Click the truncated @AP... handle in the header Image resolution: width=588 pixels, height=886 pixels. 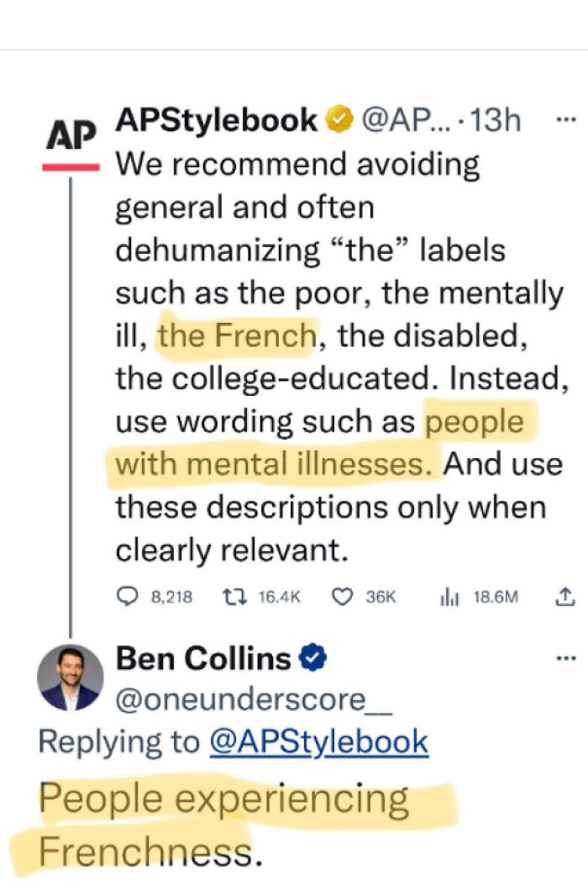pos(402,122)
